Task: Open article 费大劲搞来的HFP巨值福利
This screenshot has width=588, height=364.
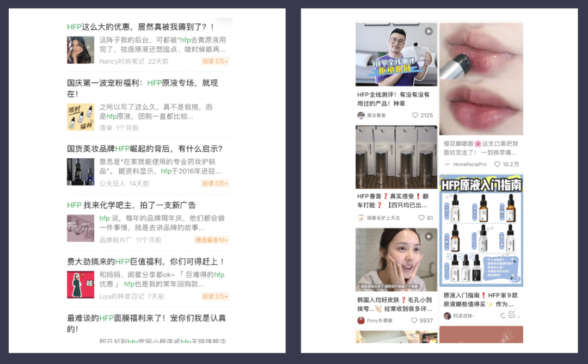Action: (145, 262)
